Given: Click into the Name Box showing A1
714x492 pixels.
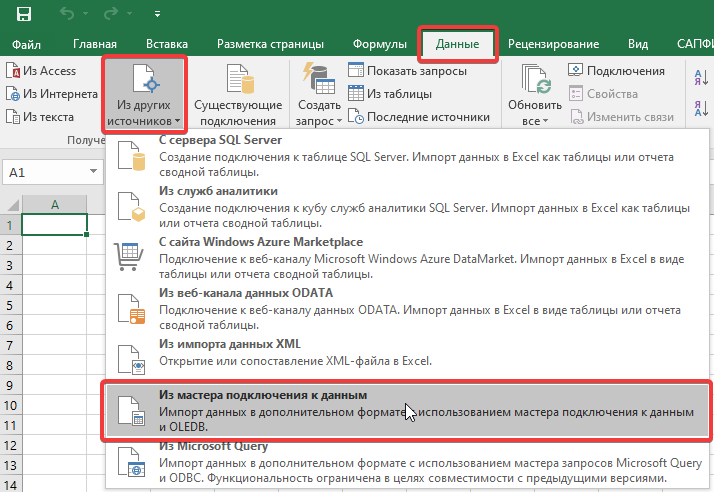Looking at the screenshot, I should (44, 172).
